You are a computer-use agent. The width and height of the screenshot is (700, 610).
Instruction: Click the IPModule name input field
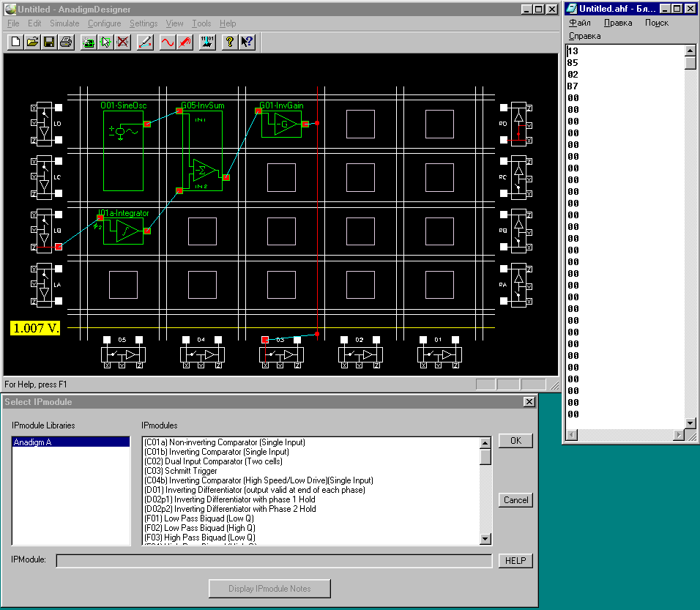274,561
